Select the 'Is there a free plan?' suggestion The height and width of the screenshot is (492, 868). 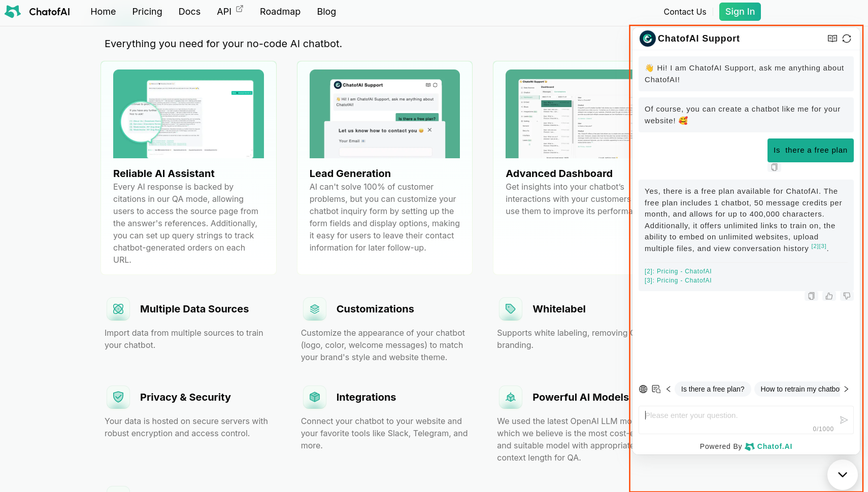(713, 389)
